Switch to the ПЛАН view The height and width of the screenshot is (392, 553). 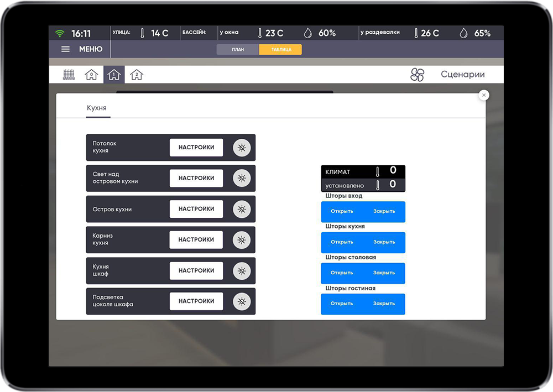[x=238, y=49]
